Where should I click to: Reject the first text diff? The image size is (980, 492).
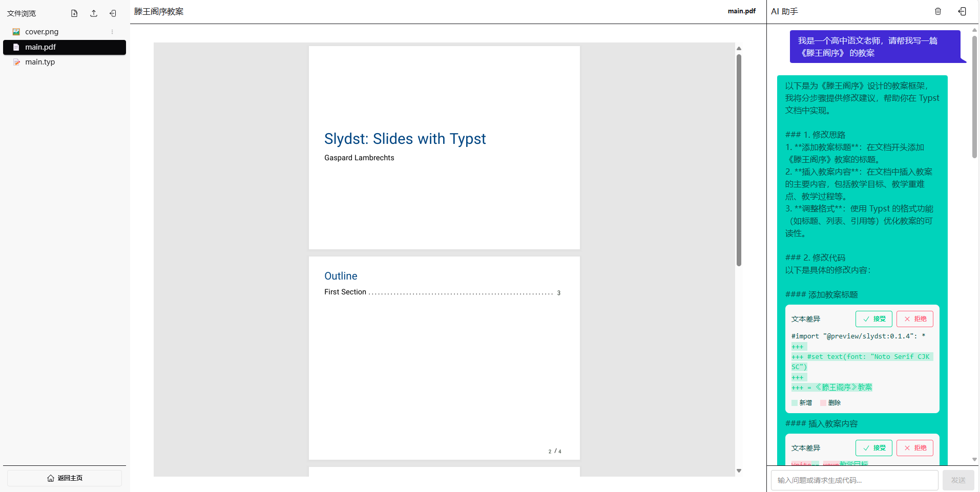pyautogui.click(x=914, y=319)
